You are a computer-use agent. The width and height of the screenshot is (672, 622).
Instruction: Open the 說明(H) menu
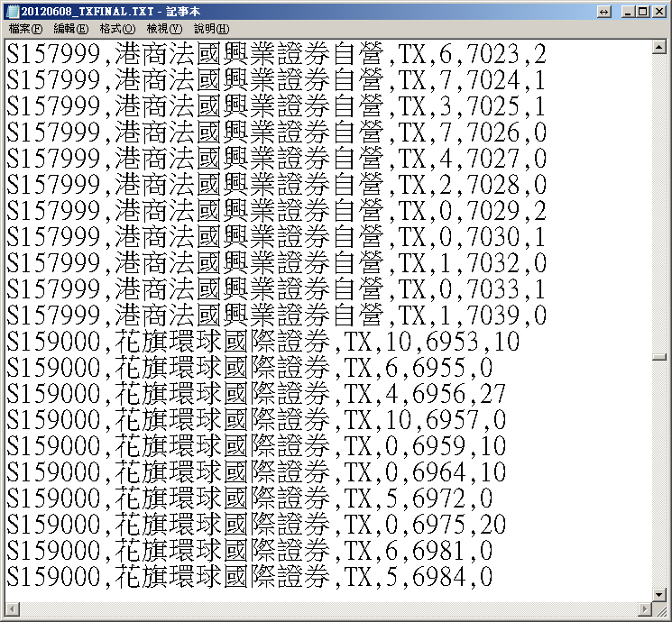click(x=211, y=29)
